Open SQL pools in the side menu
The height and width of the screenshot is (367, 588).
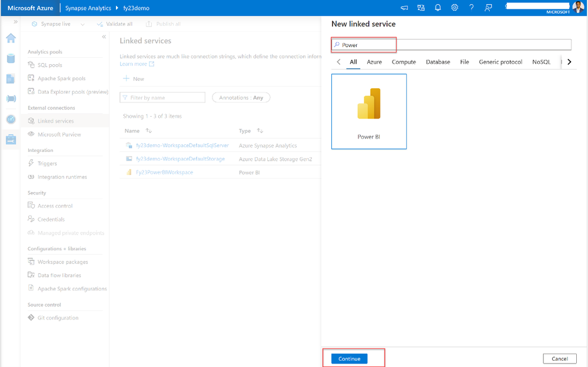[x=50, y=65]
